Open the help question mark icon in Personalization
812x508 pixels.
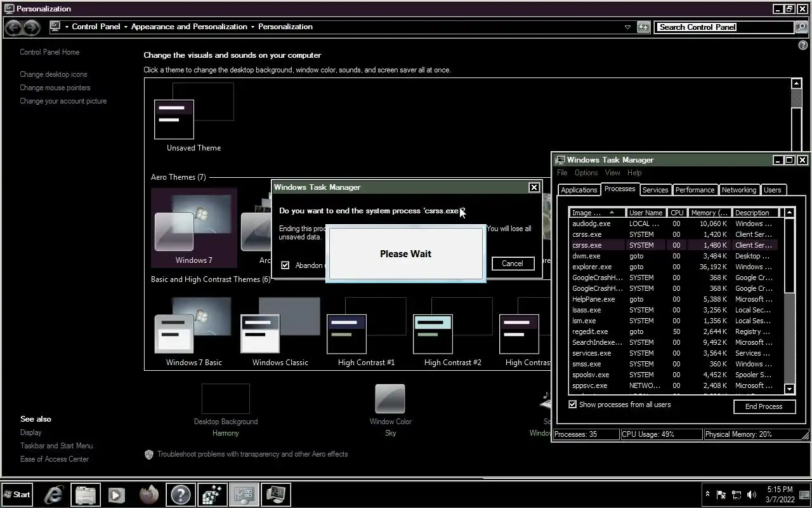802,46
